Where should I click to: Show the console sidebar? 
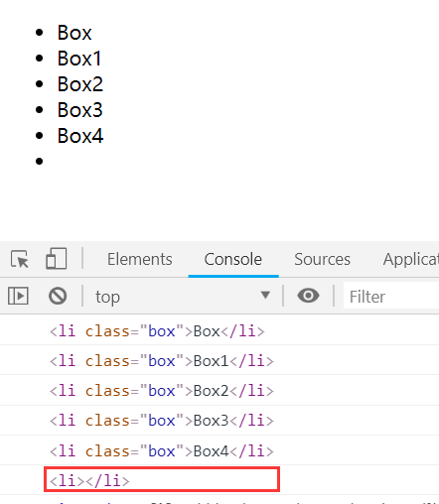(x=18, y=296)
